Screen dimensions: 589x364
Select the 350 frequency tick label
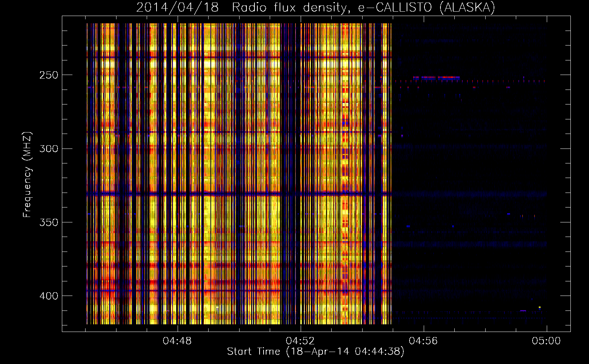(x=49, y=222)
